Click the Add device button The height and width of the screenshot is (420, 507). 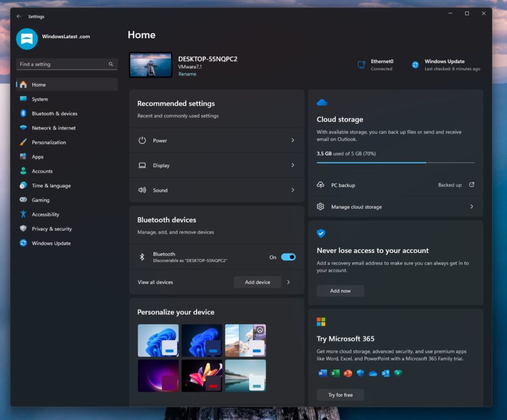click(x=257, y=282)
